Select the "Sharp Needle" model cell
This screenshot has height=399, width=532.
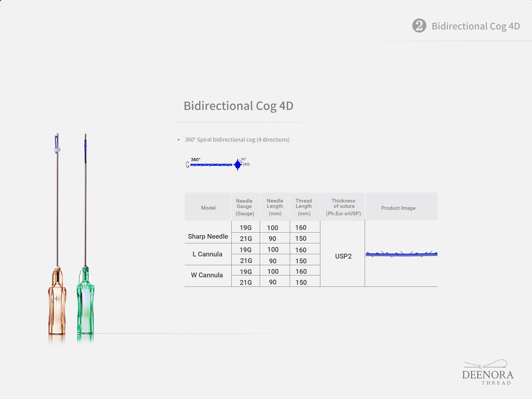pos(208,236)
